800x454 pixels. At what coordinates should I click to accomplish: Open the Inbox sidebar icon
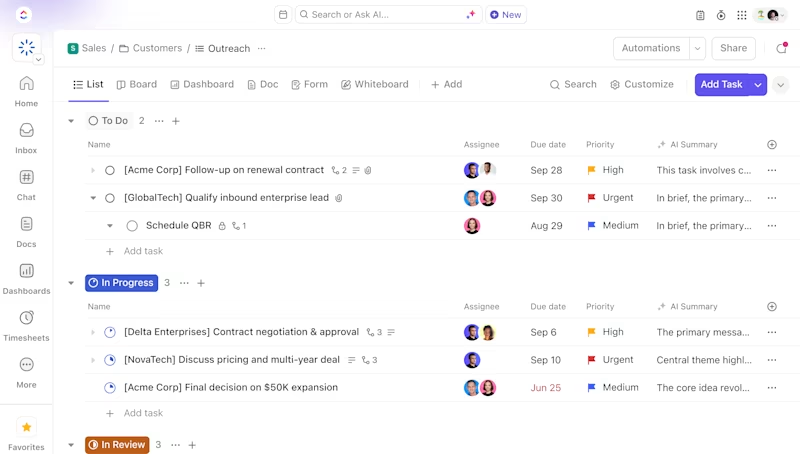(x=26, y=138)
